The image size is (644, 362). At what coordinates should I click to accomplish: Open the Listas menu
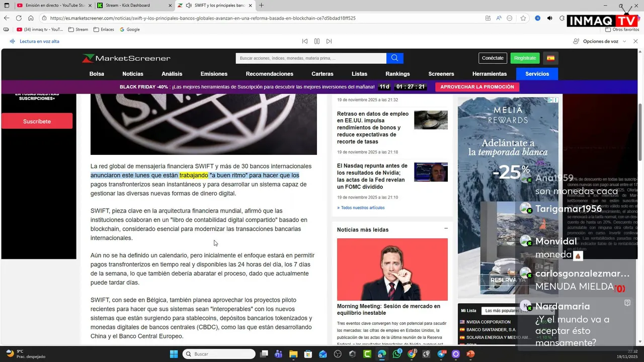tap(359, 74)
